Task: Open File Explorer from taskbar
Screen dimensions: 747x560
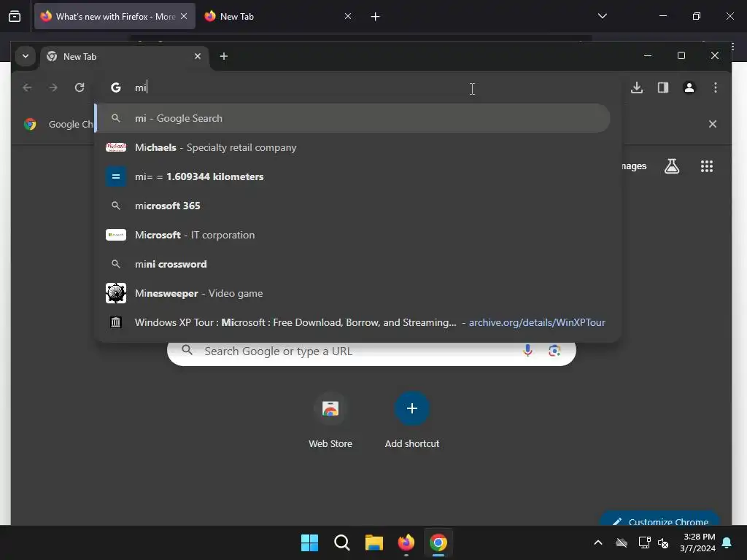Action: coord(374,542)
